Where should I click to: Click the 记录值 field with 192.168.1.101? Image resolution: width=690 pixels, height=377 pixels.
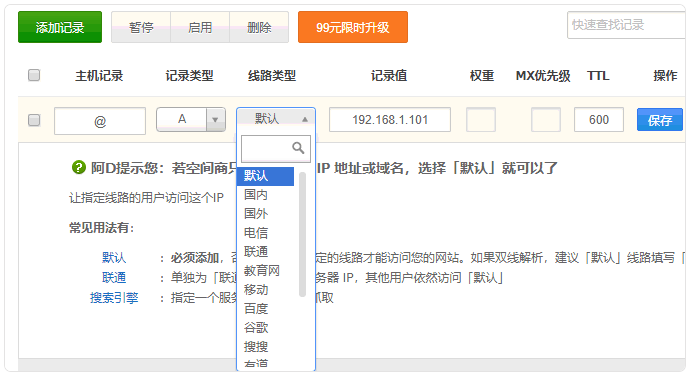pyautogui.click(x=390, y=120)
